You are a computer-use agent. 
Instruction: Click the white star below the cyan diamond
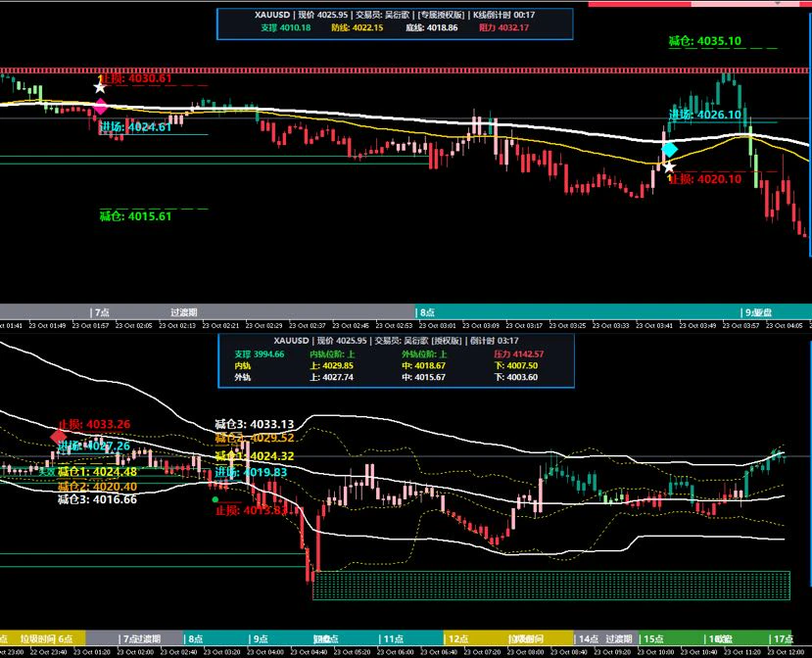[669, 167]
